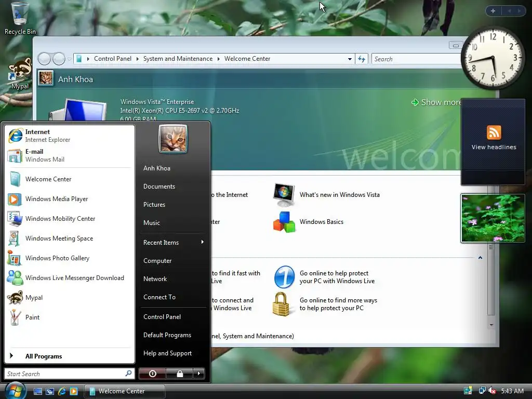Click Go online to find more ways link

point(338,304)
